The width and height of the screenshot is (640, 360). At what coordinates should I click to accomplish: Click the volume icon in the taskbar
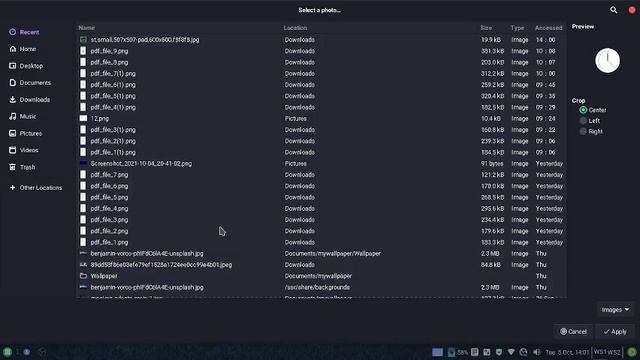pyautogui.click(x=536, y=352)
